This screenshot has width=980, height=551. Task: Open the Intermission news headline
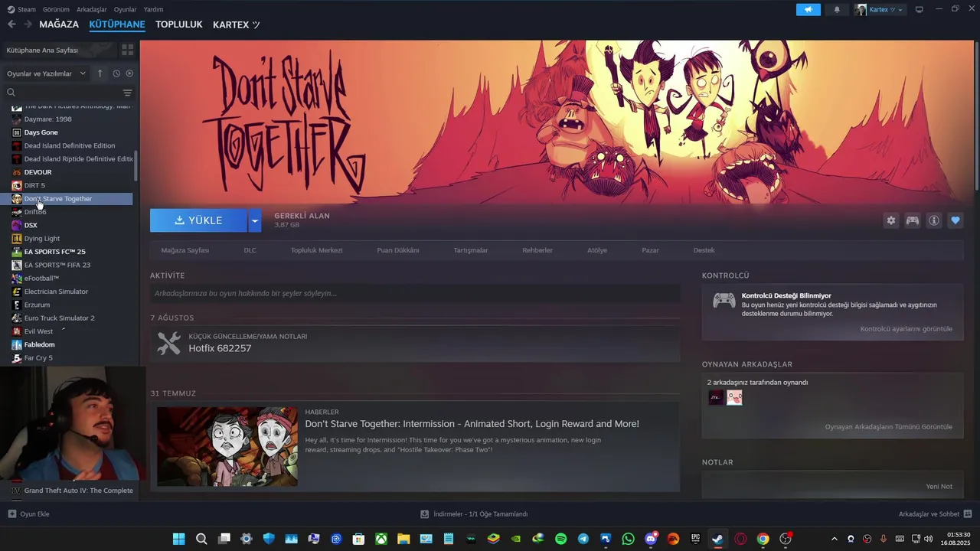(472, 424)
